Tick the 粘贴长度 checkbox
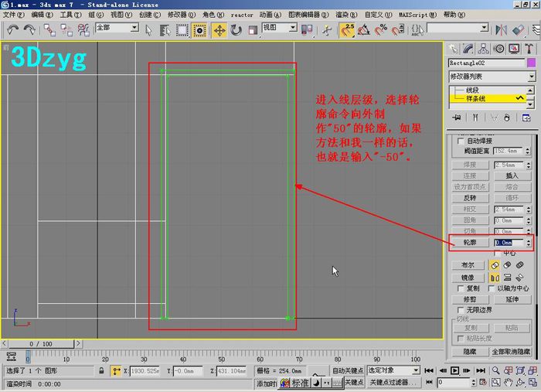 tap(461, 339)
